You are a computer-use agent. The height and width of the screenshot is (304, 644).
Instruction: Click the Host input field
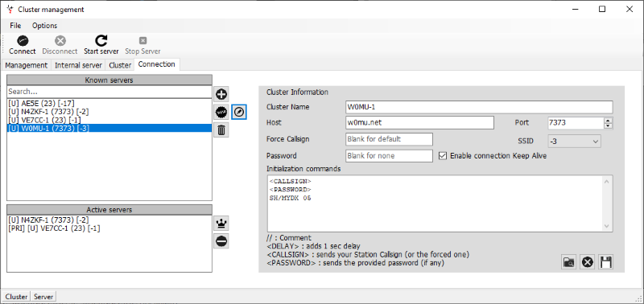click(419, 123)
